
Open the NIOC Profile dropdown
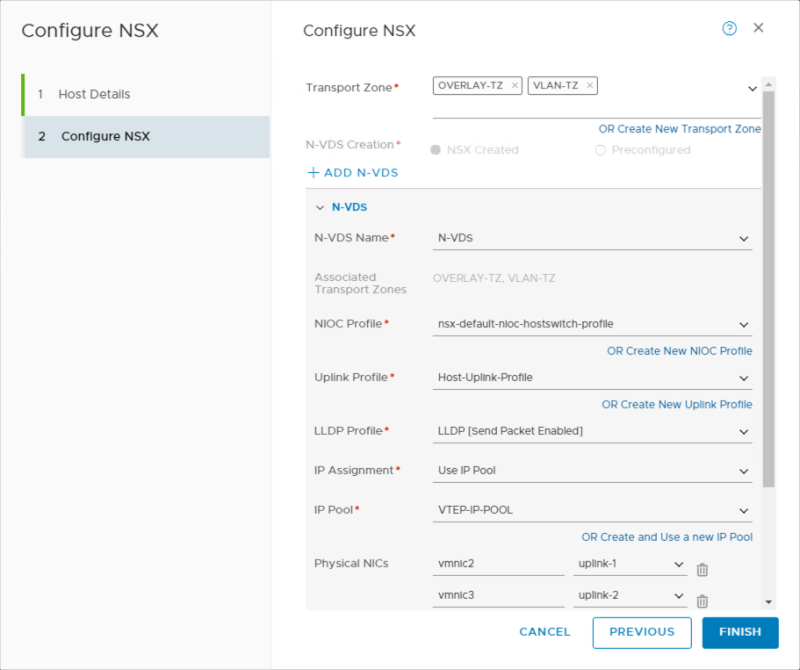(x=592, y=324)
